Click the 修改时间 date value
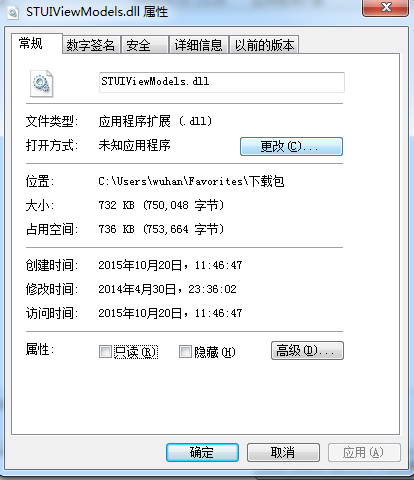The height and width of the screenshot is (480, 414). point(167,289)
